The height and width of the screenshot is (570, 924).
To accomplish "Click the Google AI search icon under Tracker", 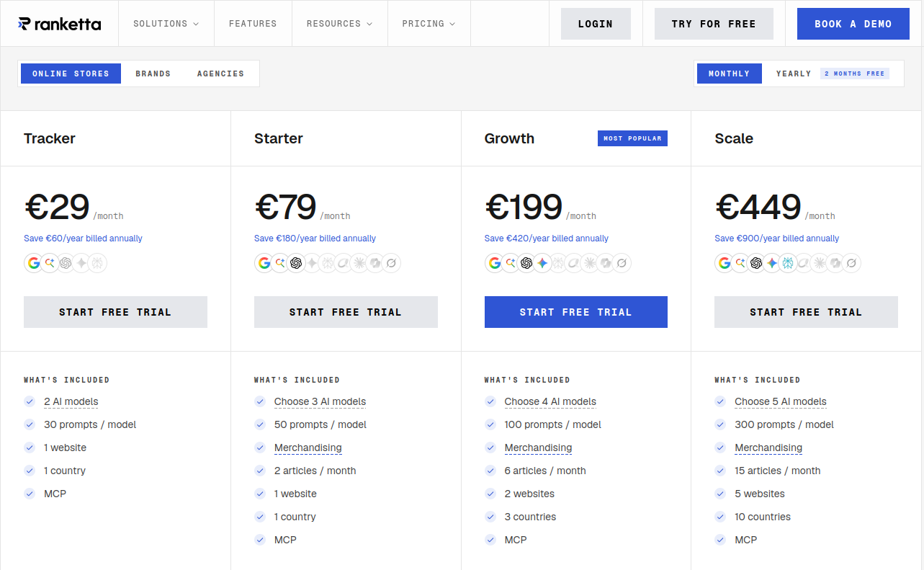I will point(50,263).
